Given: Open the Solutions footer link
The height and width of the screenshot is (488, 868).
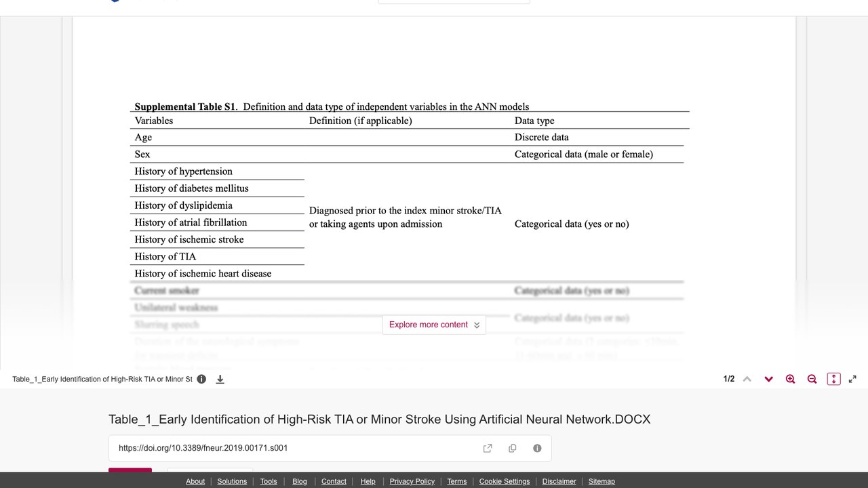Looking at the screenshot, I should [x=232, y=481].
